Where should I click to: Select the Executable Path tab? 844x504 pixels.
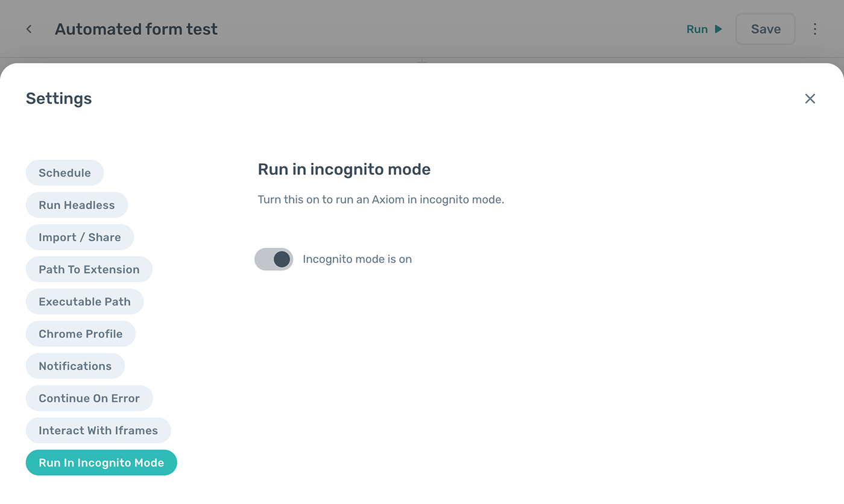(x=84, y=302)
